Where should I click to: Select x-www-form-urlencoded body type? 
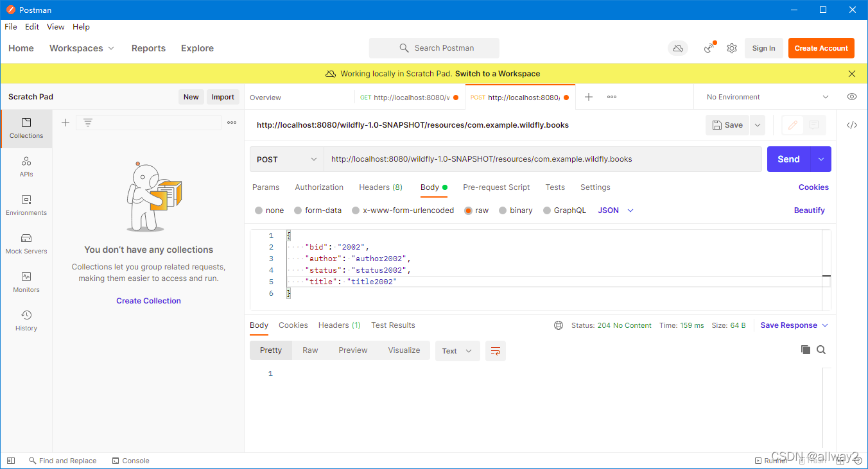(x=403, y=210)
